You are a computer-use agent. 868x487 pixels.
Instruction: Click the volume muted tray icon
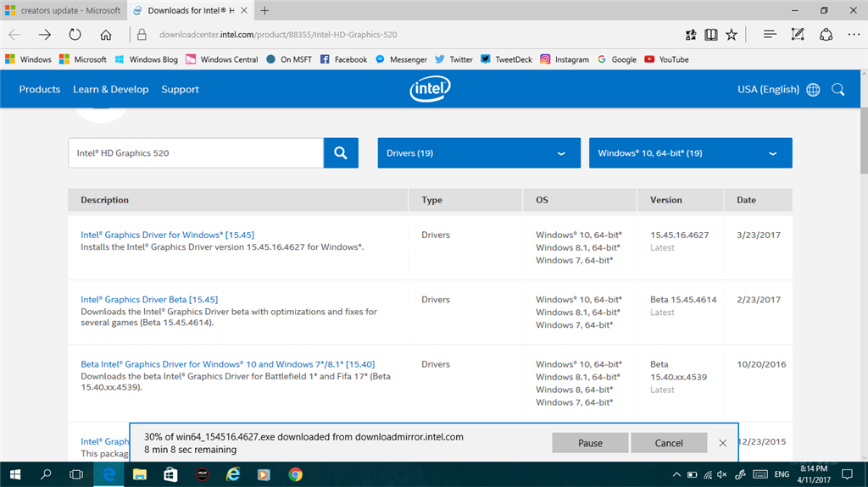click(x=722, y=474)
